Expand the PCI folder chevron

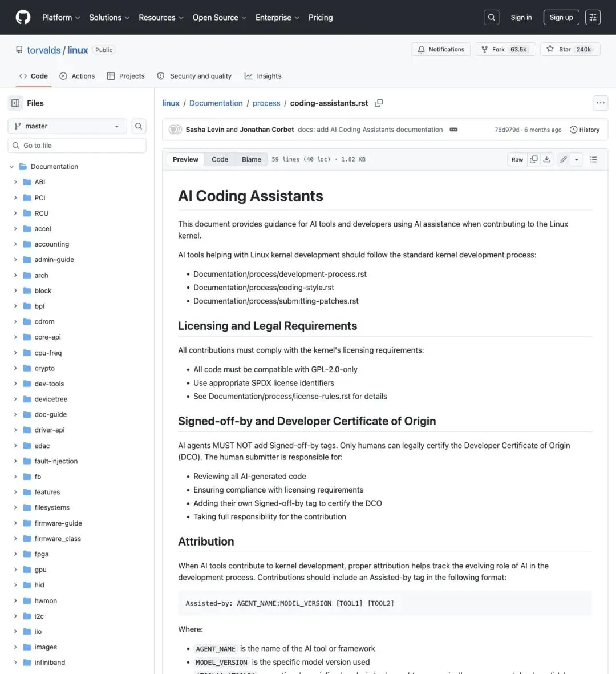point(15,197)
